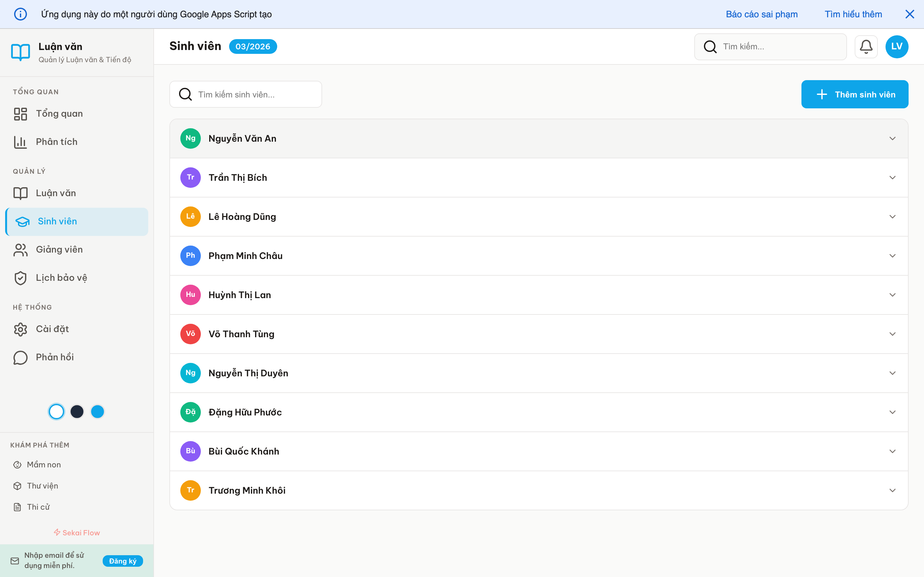
Task: Expand the Nguyễn Văn An row
Action: point(892,138)
